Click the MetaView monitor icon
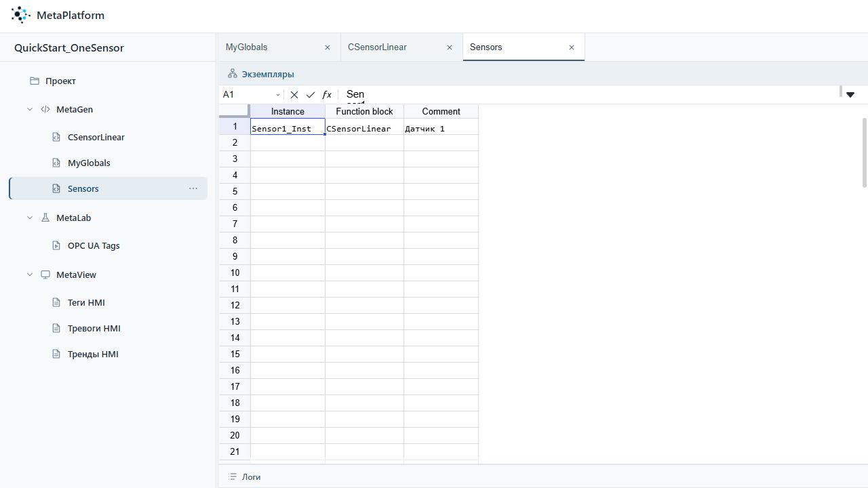 point(45,274)
